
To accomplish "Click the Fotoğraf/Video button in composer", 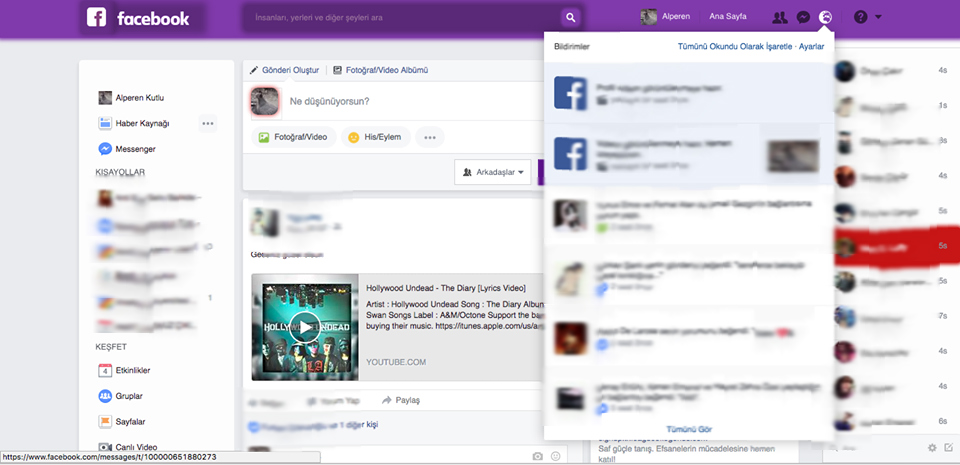I will point(294,137).
